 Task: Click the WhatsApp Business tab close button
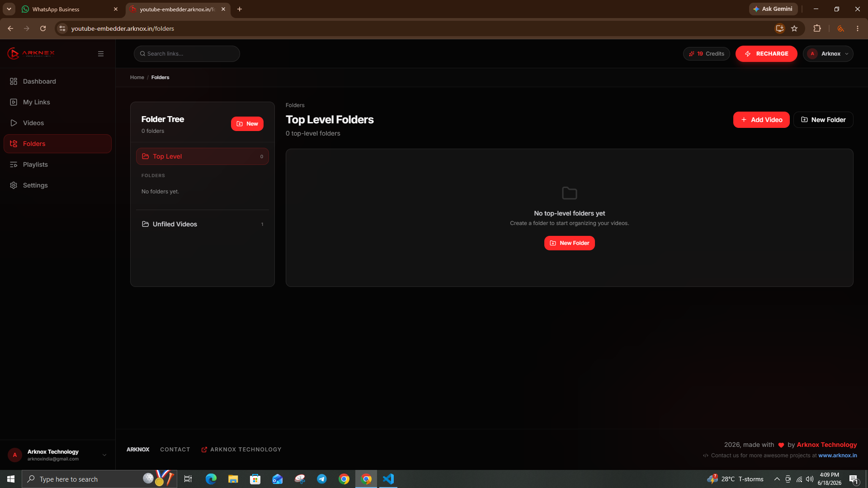(116, 9)
